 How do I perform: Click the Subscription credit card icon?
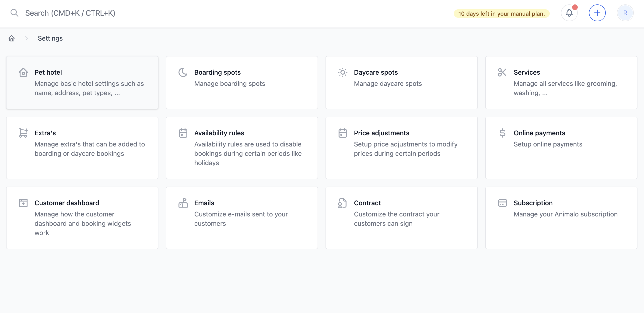coord(502,203)
